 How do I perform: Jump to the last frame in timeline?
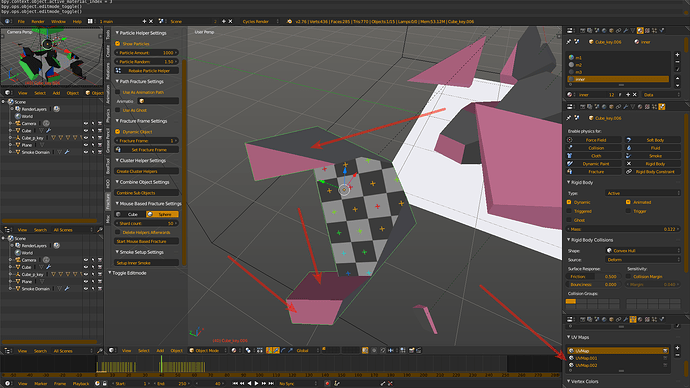(271, 384)
